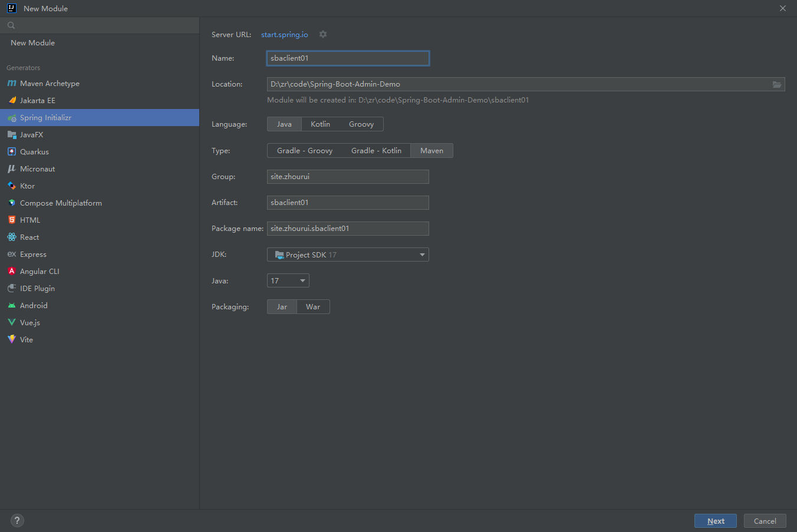Viewport: 797px width, 532px height.
Task: Set packaging to Jar
Action: point(282,307)
